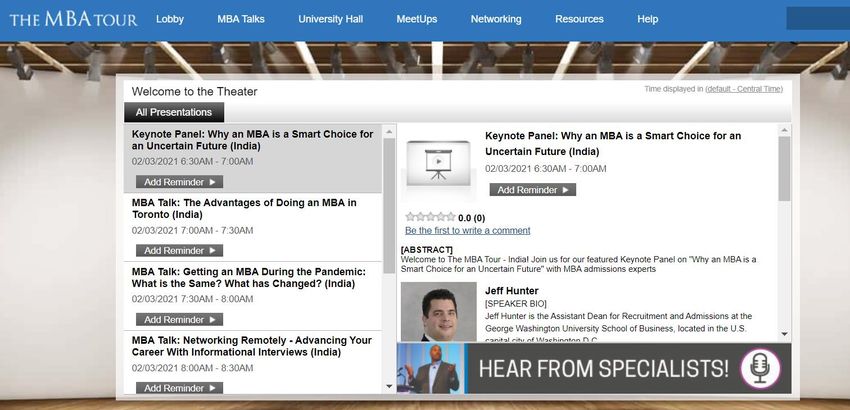
Task: Click the Welcome to the Theater heading
Action: (x=195, y=92)
